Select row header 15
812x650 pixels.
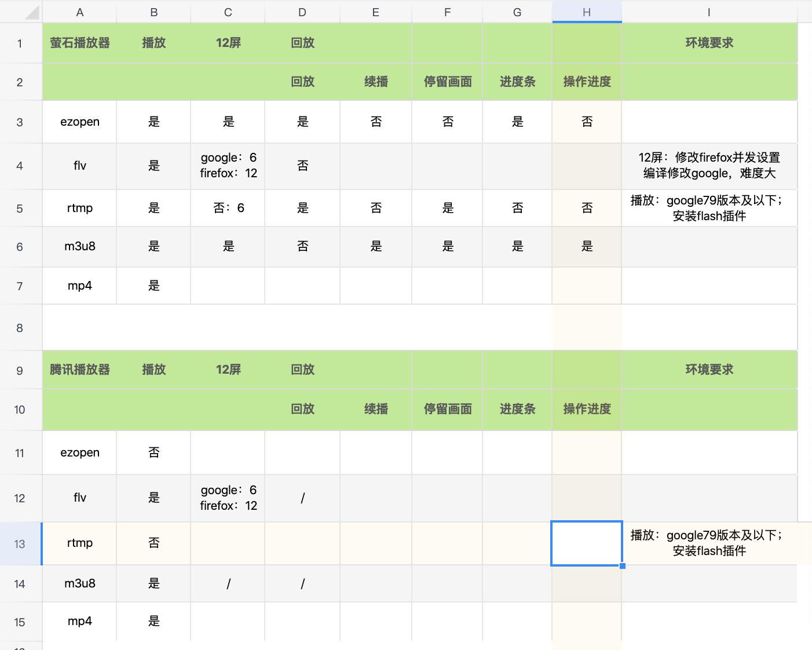[20, 622]
